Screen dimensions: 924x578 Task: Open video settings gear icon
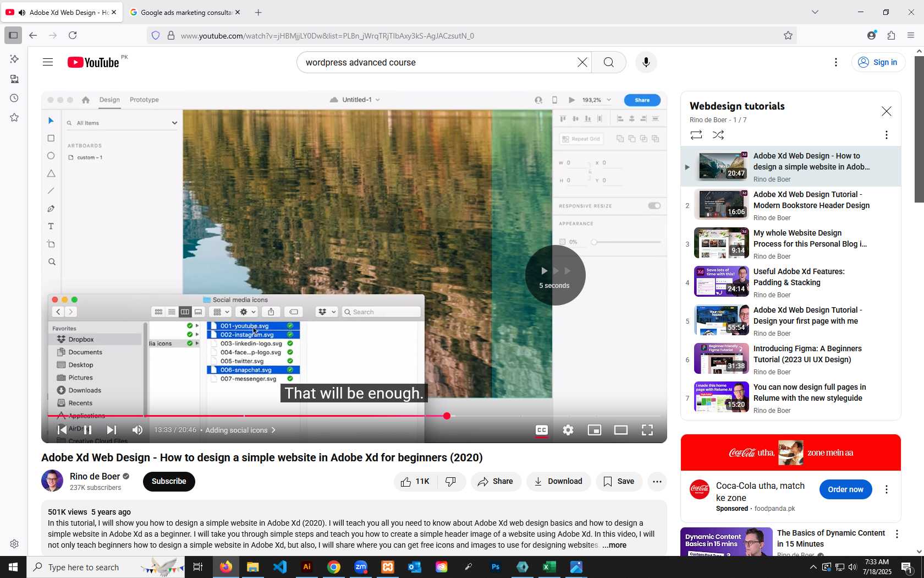(568, 430)
